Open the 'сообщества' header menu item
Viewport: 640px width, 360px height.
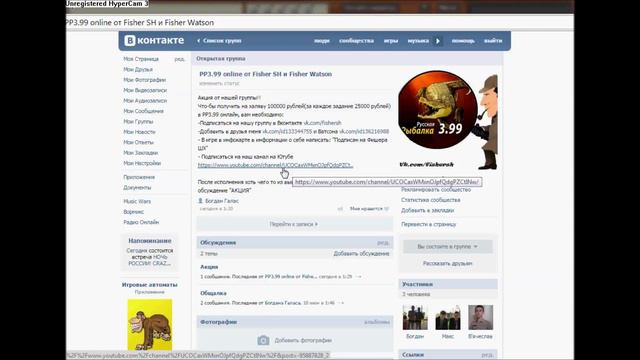tap(356, 41)
